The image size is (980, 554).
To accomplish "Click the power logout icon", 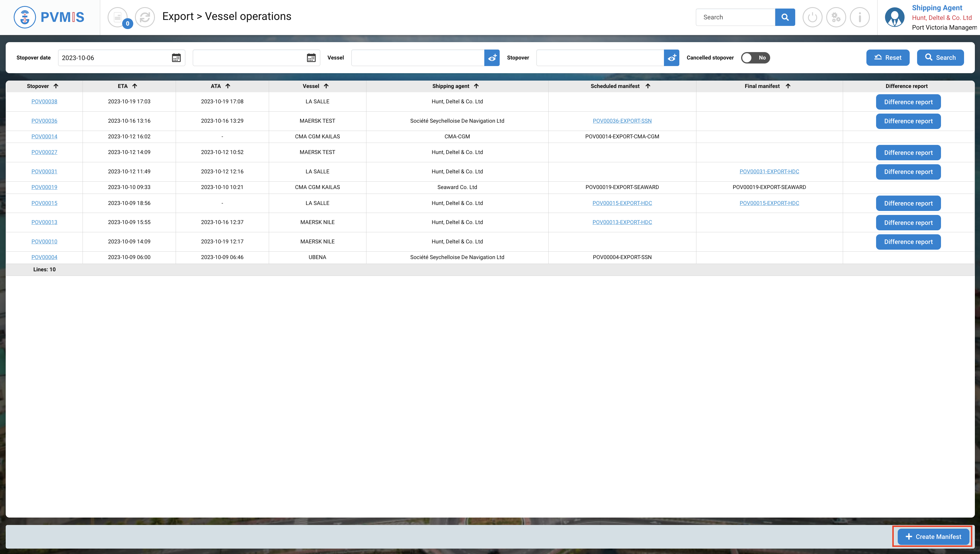I will click(x=812, y=17).
